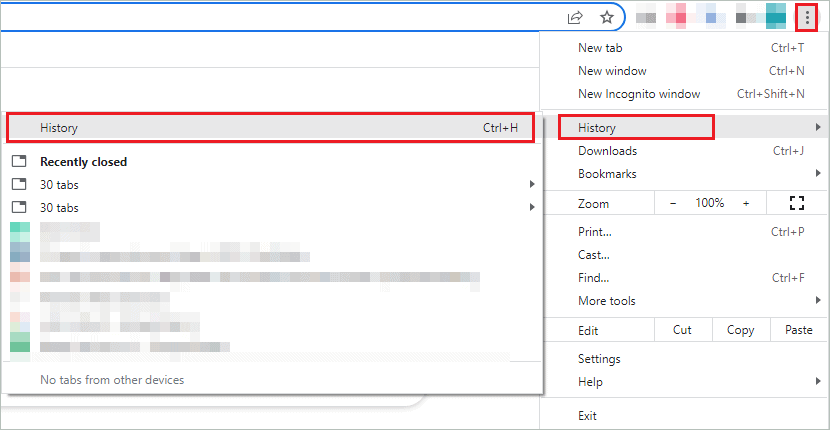Click the Recently closed window icon
Screen dimensions: 830x430
click(x=18, y=161)
